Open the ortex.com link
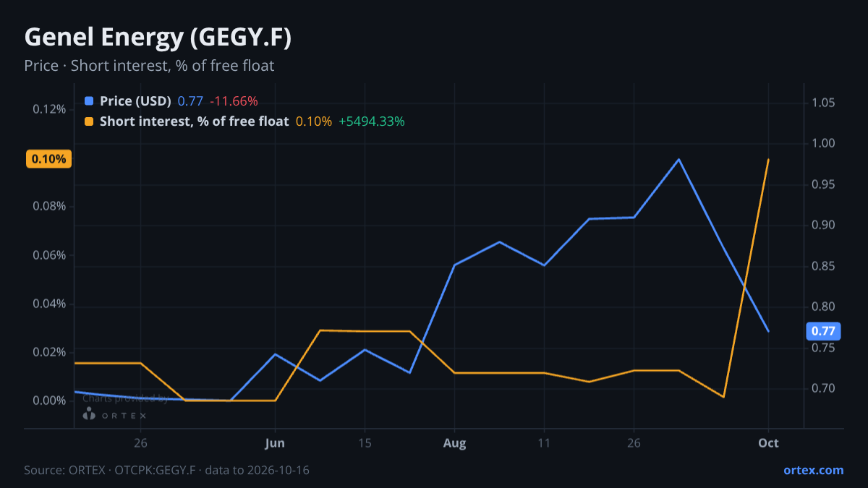868x488 pixels. pos(814,470)
